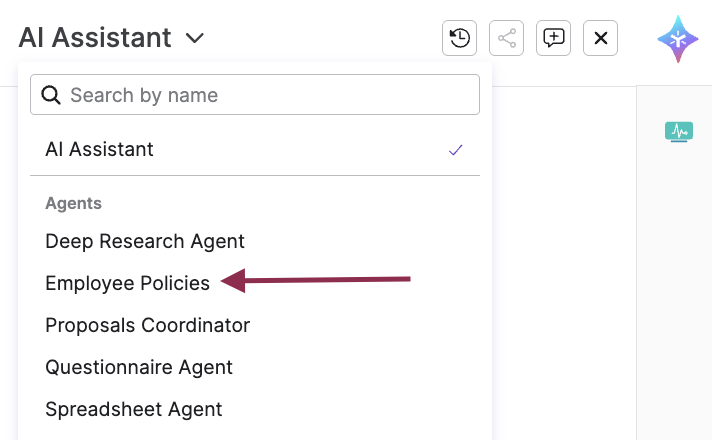
Task: Select Spreadsheet Agent from the list
Action: click(x=134, y=409)
